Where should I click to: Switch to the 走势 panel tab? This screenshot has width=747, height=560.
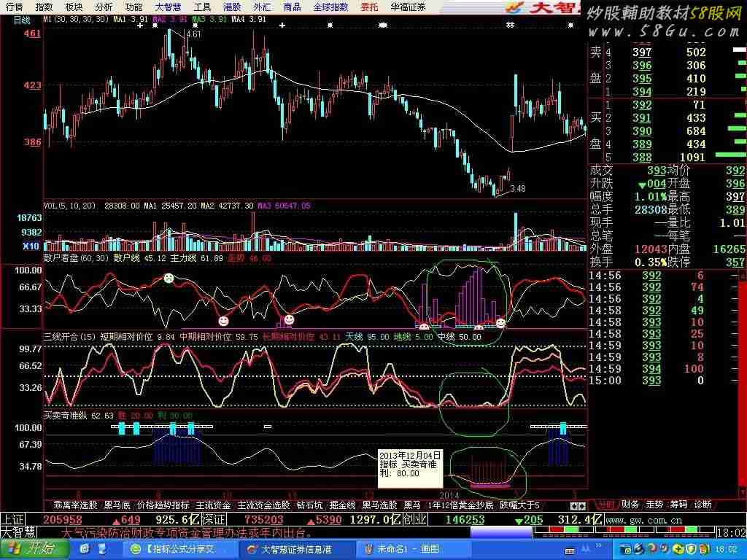click(654, 505)
